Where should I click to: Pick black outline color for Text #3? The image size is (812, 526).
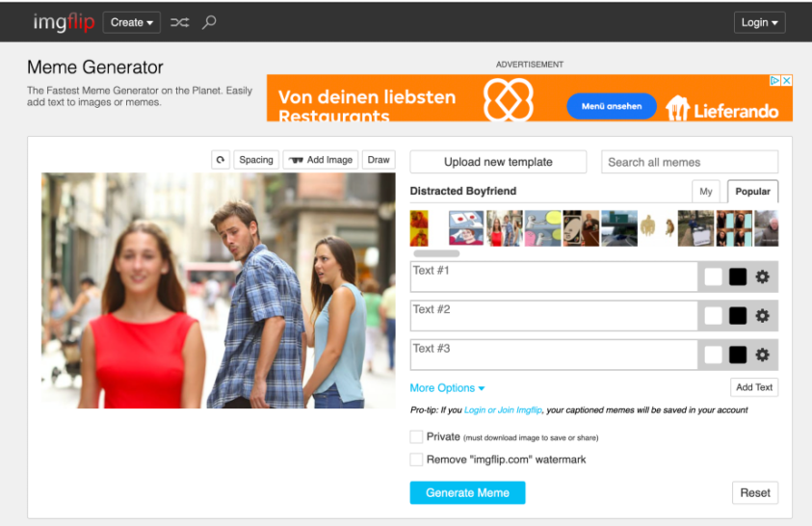(738, 355)
